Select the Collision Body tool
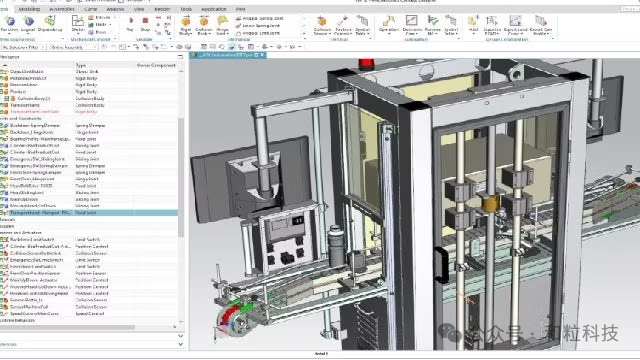This screenshot has height=360, width=640. [204, 25]
